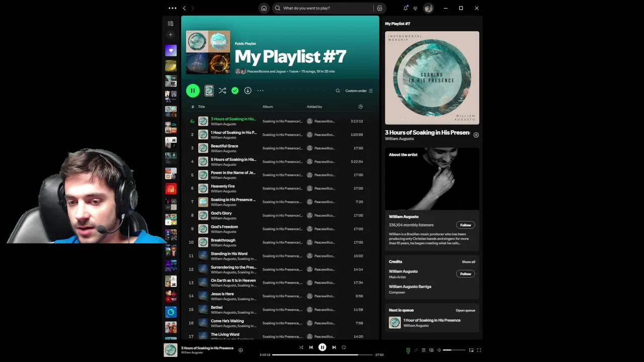Go to Home via house icon
The height and width of the screenshot is (362, 644).
[x=264, y=8]
